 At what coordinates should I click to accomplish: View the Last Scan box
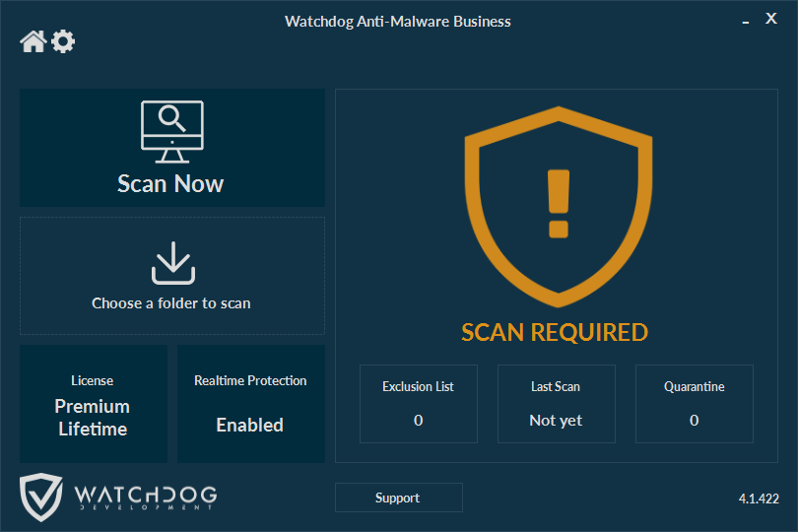557,404
